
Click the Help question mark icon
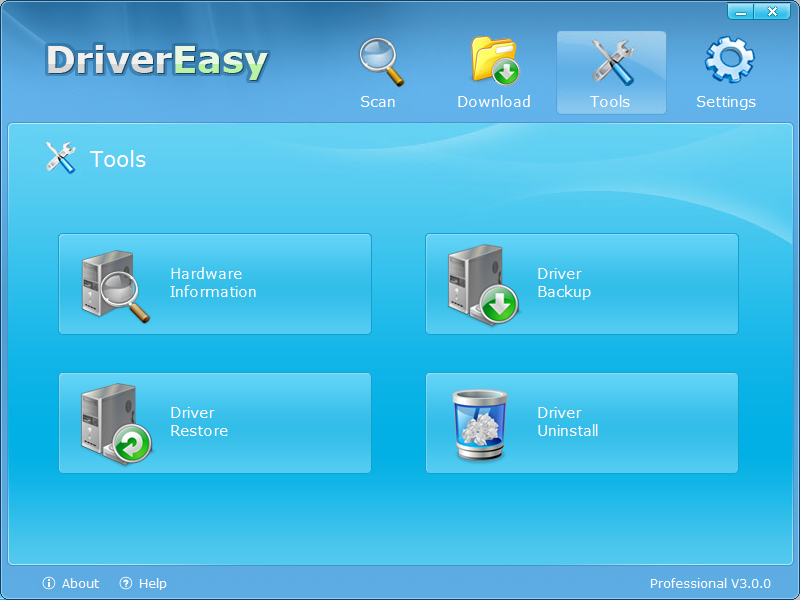[126, 583]
